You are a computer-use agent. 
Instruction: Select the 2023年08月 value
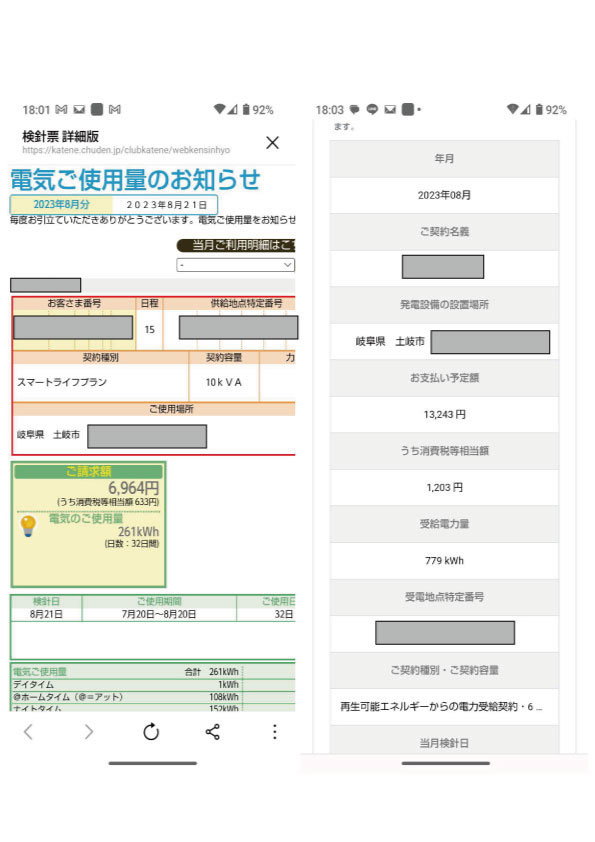[444, 195]
